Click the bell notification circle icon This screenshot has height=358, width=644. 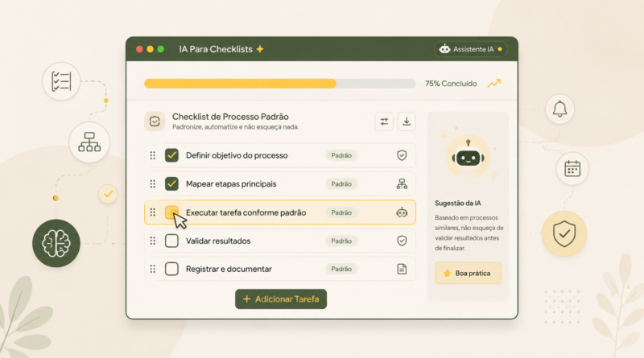[559, 109]
